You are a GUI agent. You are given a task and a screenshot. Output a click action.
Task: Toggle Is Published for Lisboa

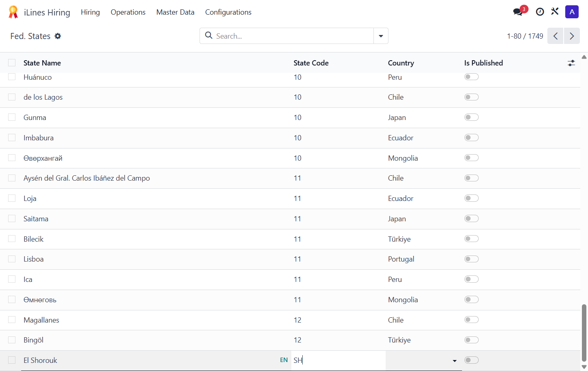[471, 259]
